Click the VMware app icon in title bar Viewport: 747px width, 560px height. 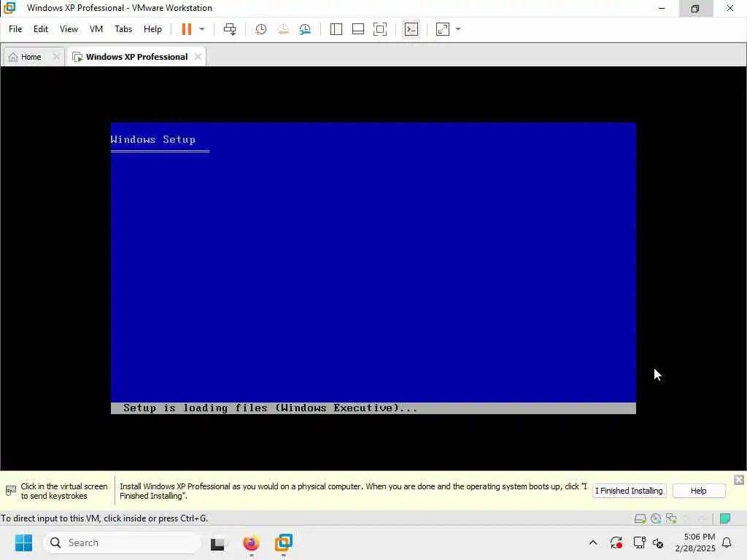pos(9,8)
